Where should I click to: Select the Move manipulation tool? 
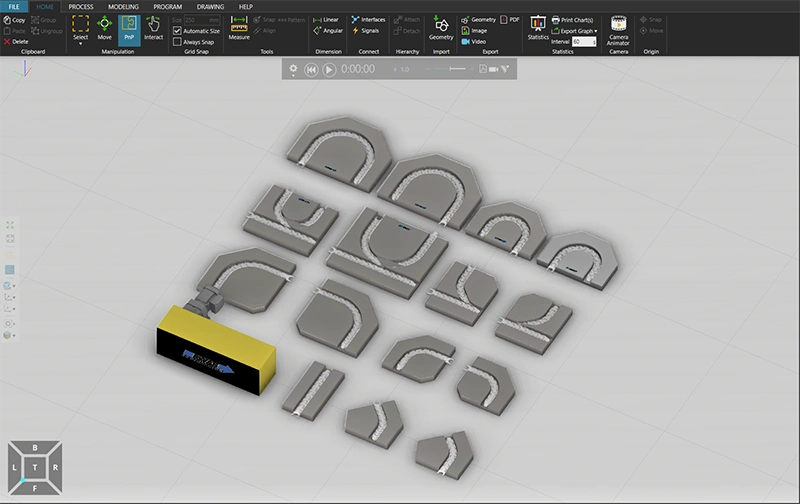tap(105, 27)
